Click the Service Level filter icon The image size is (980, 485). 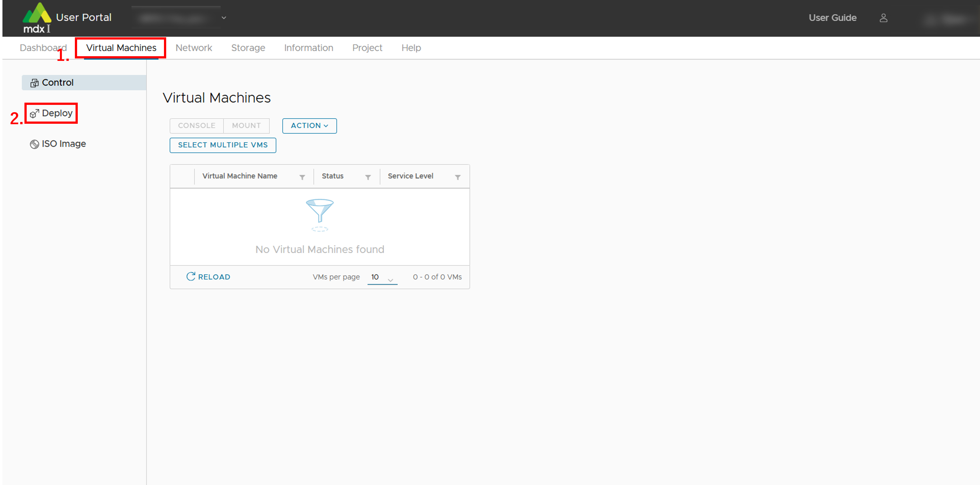[458, 177]
